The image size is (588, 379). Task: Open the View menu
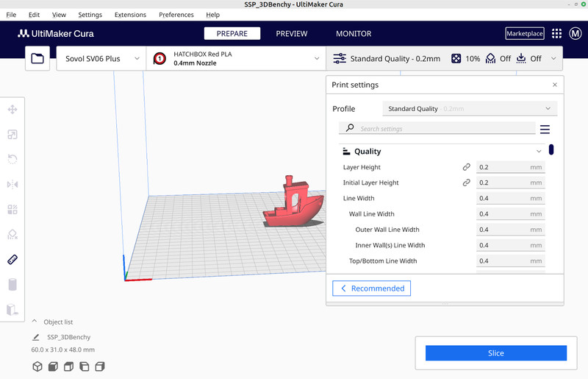[59, 15]
